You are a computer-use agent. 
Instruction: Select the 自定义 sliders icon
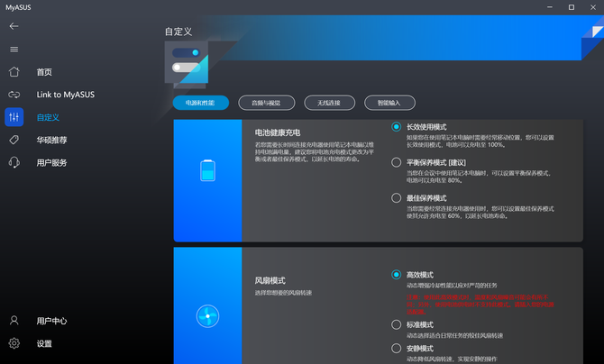pos(14,117)
